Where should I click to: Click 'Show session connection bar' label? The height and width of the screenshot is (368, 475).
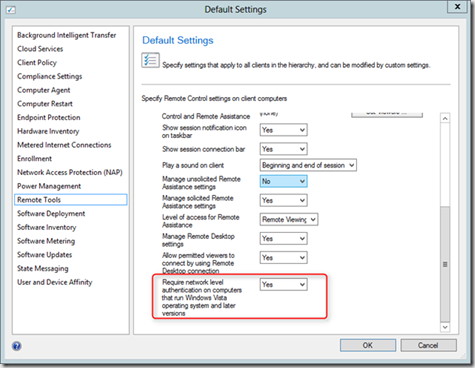204,149
